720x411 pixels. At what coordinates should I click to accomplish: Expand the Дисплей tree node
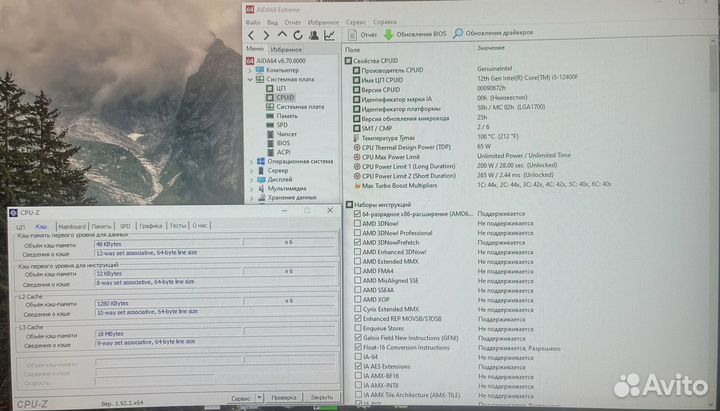[251, 180]
